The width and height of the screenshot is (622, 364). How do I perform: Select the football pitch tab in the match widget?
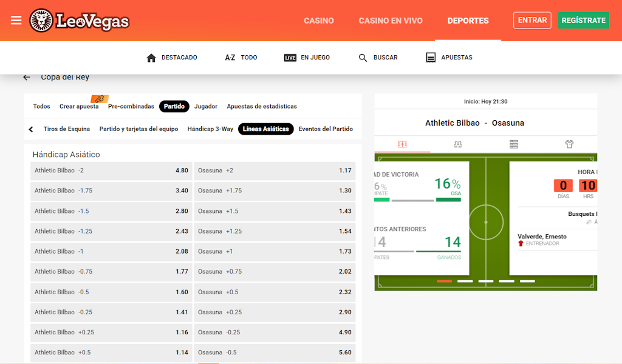tap(402, 144)
